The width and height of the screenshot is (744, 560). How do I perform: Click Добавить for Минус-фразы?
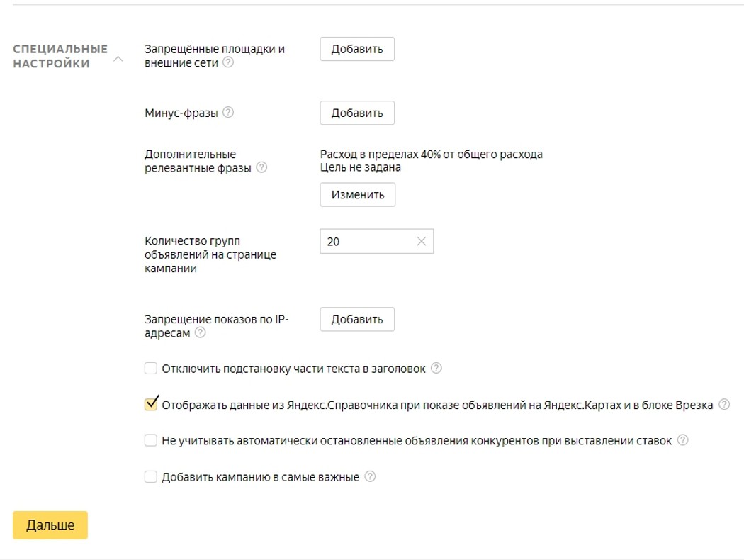coord(357,113)
